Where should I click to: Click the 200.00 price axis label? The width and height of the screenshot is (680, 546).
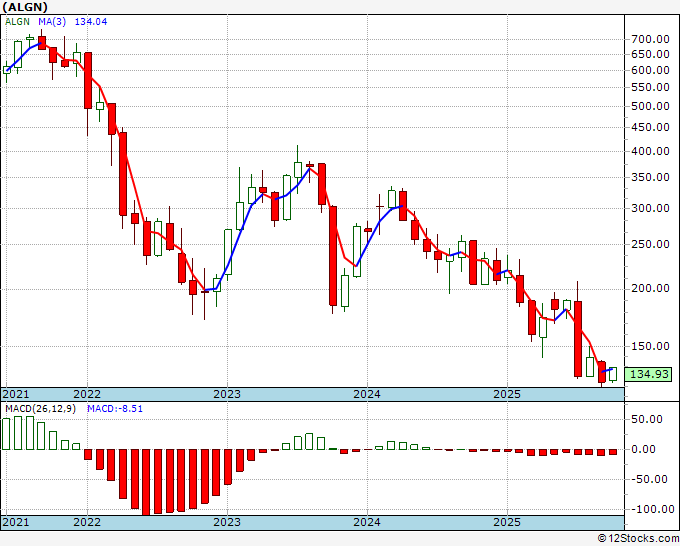click(650, 288)
